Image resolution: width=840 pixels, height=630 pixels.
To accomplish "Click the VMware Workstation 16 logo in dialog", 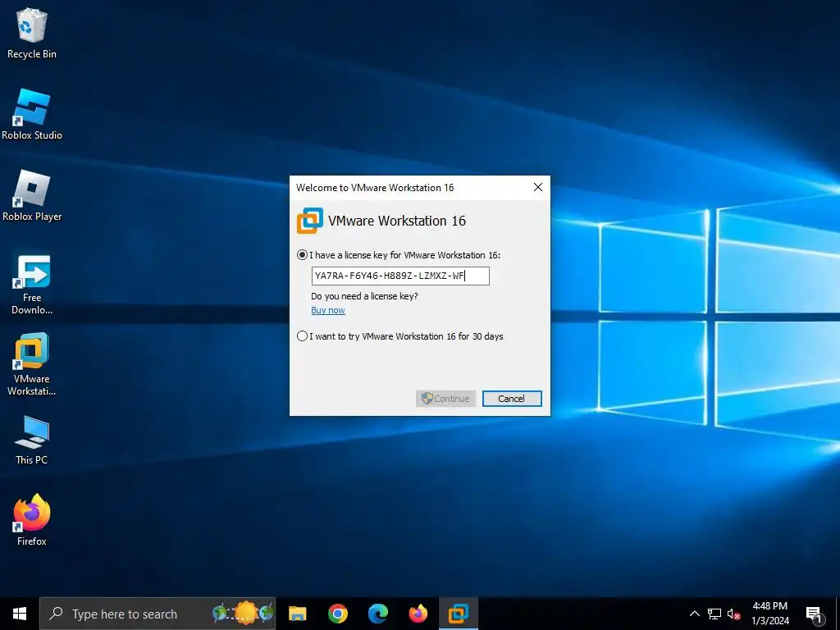I will (x=309, y=221).
